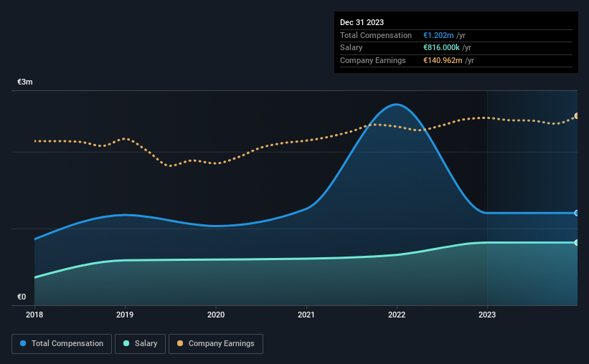
Task: Click the 2018 x-axis label
Action: click(x=34, y=315)
